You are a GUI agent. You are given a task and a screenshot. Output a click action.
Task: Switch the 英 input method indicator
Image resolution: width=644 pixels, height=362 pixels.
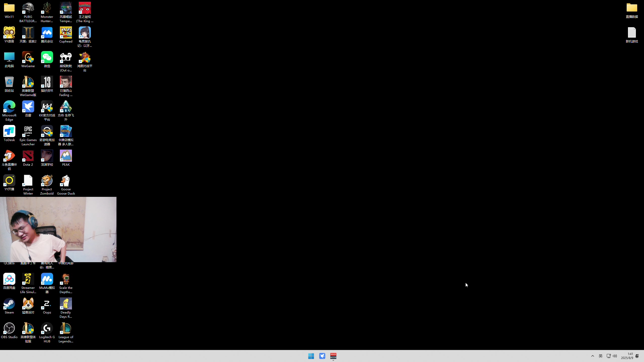click(x=600, y=356)
